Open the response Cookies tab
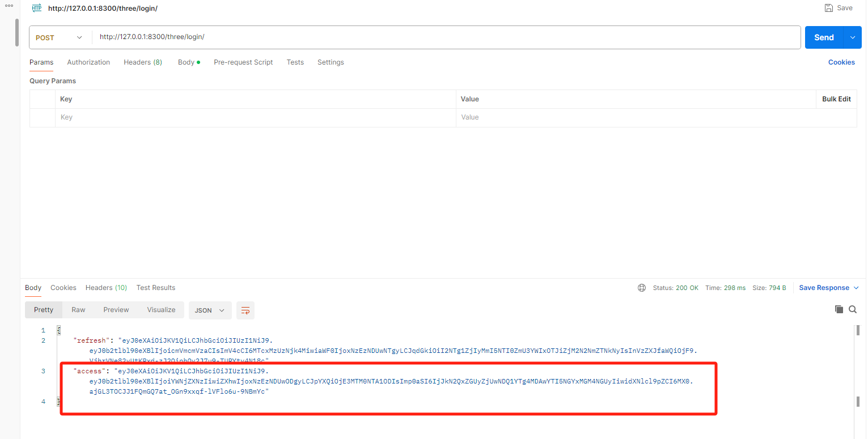This screenshot has width=868, height=439. point(63,288)
